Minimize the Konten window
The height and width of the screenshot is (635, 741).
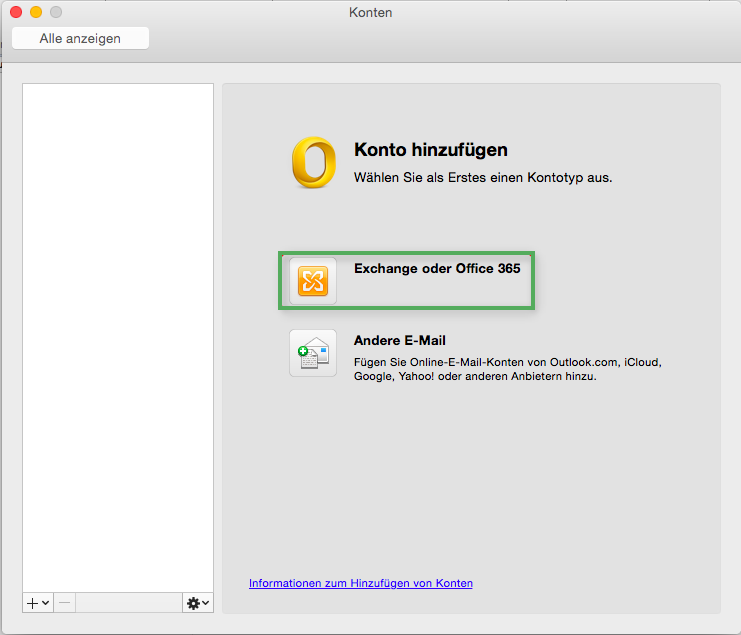[36, 12]
